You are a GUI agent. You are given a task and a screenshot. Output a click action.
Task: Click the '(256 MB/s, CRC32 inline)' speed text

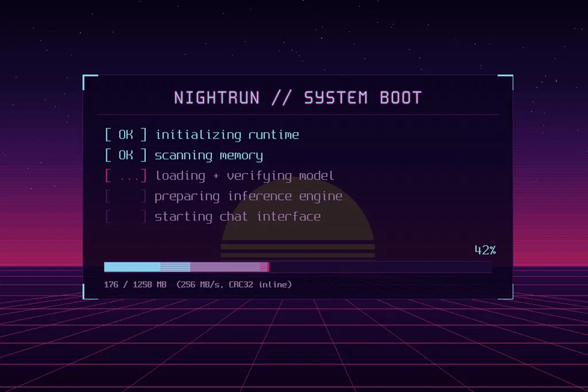[x=234, y=285]
